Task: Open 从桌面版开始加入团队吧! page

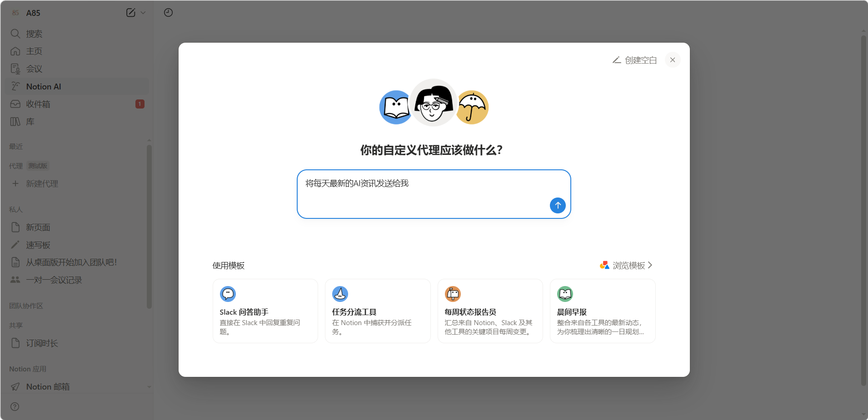Action: pos(77,262)
